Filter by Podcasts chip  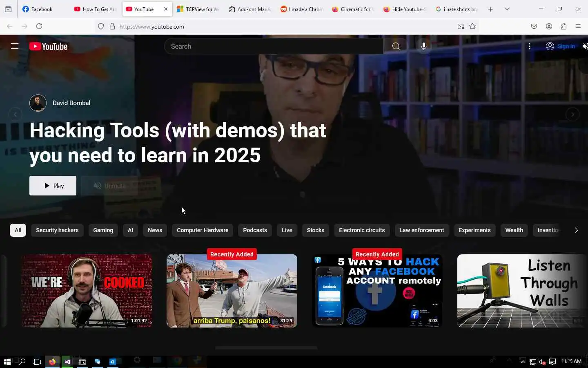[255, 230]
